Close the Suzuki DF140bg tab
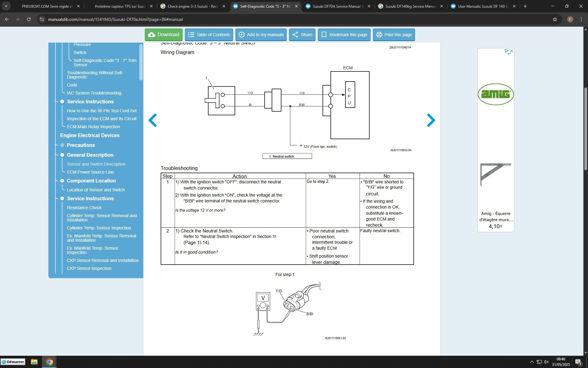The image size is (588, 368). coord(442,6)
